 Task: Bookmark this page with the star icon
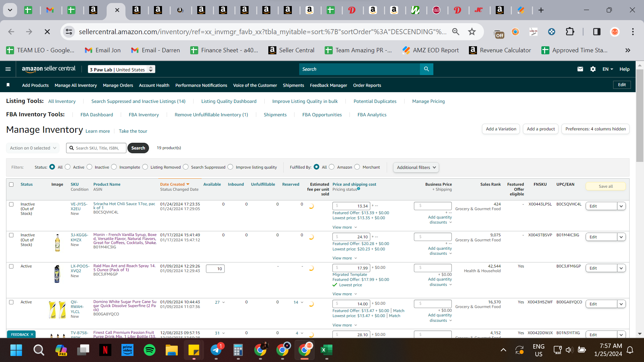472,32
